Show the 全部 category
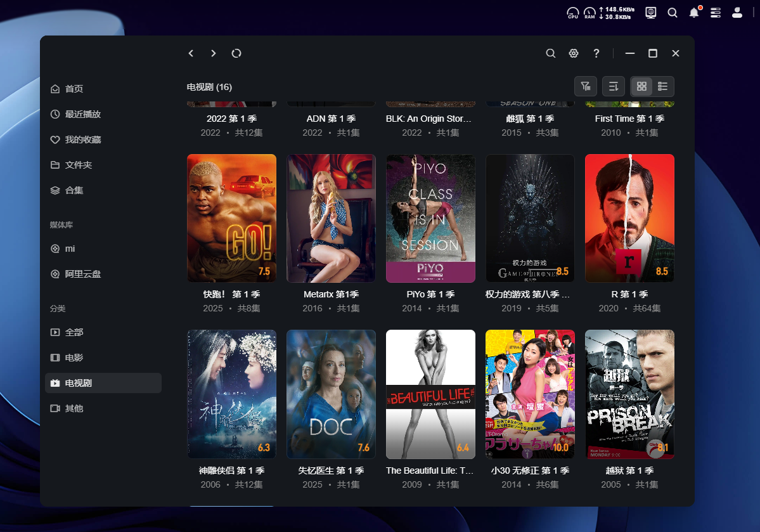 pos(103,332)
